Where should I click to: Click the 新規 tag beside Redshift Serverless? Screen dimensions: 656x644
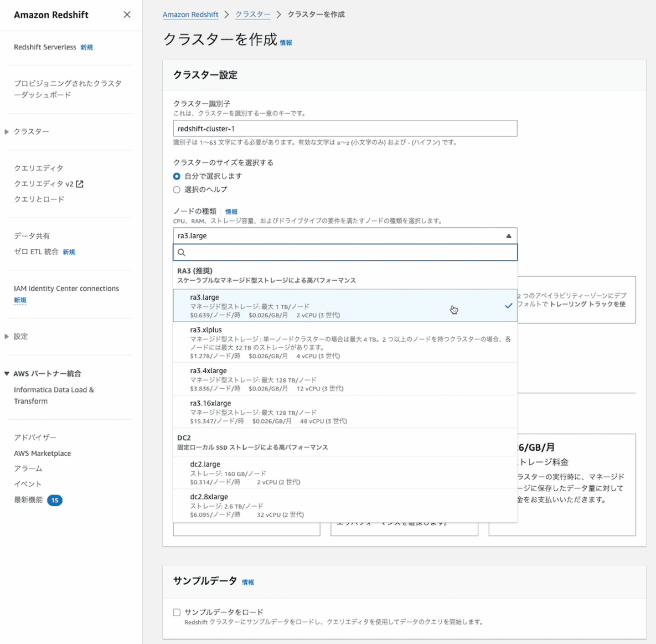(87, 47)
